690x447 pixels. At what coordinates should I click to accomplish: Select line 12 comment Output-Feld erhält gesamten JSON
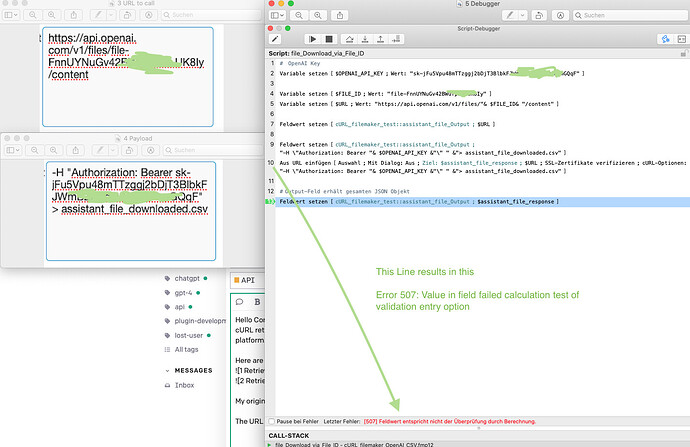345,191
